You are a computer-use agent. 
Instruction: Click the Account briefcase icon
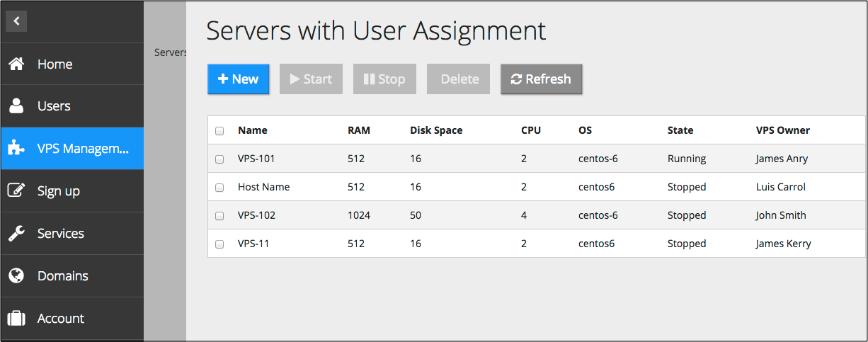tap(16, 319)
